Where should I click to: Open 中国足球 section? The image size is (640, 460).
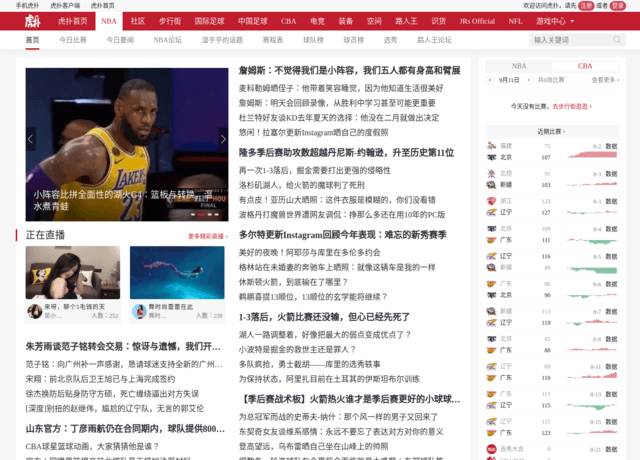pos(253,21)
